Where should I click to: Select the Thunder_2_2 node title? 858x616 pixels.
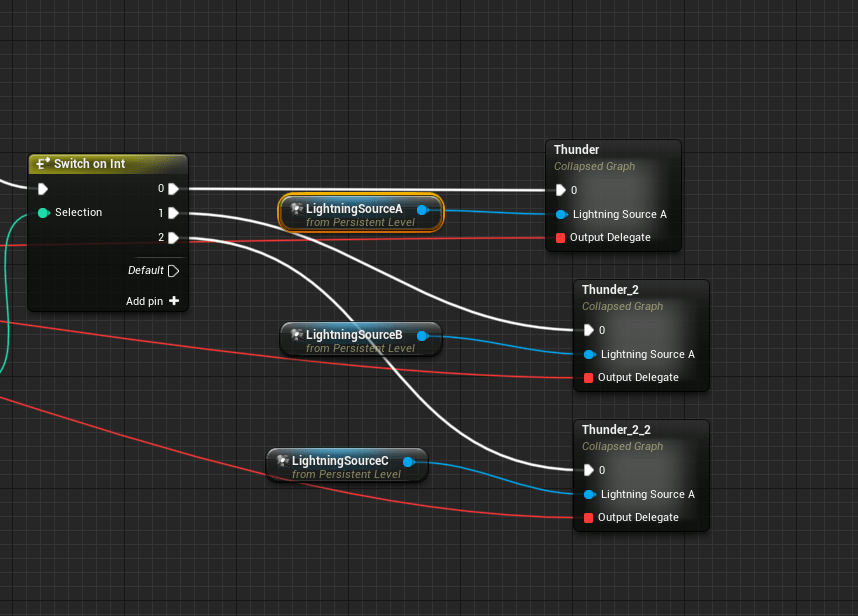[x=616, y=430]
